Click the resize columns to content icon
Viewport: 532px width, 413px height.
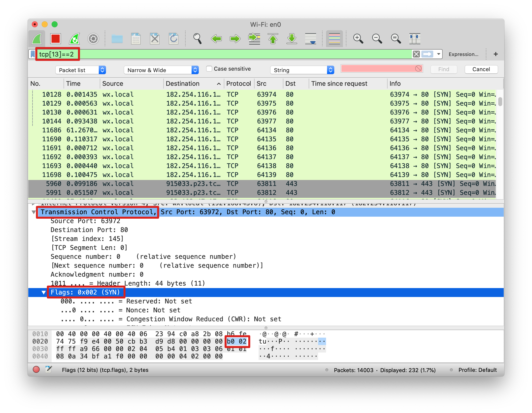[x=415, y=39]
